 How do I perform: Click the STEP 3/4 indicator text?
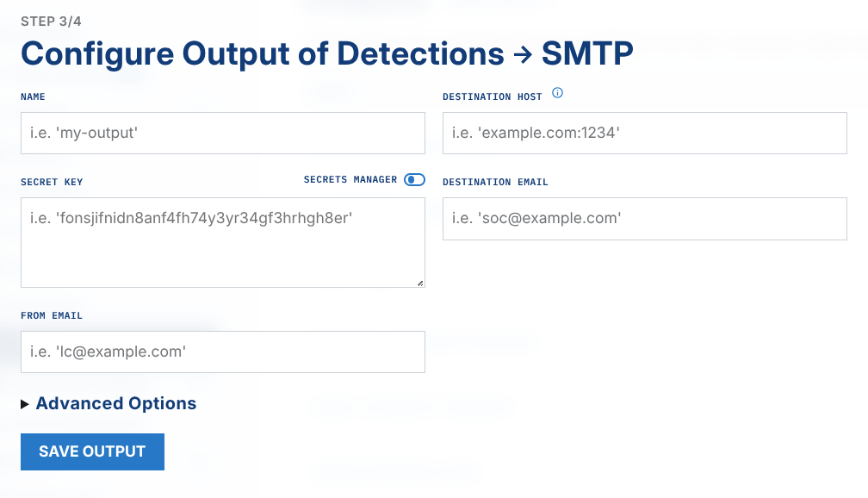52,21
